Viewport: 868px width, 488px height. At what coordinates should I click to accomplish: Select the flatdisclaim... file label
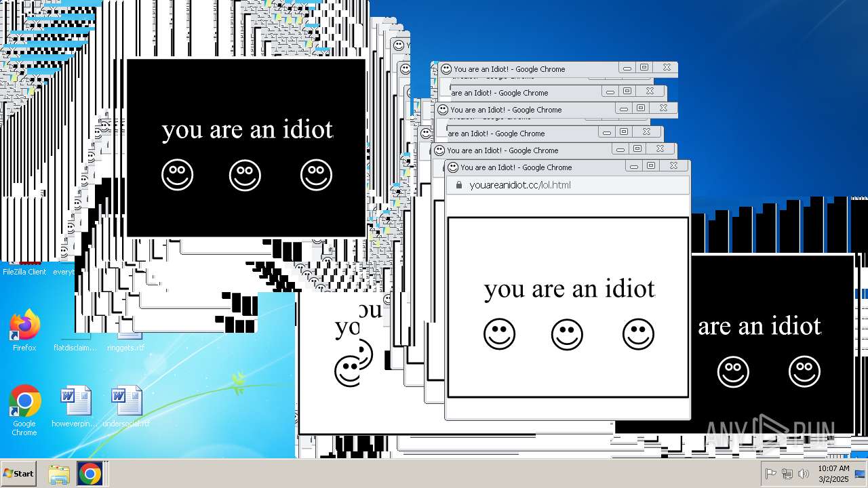click(x=75, y=348)
